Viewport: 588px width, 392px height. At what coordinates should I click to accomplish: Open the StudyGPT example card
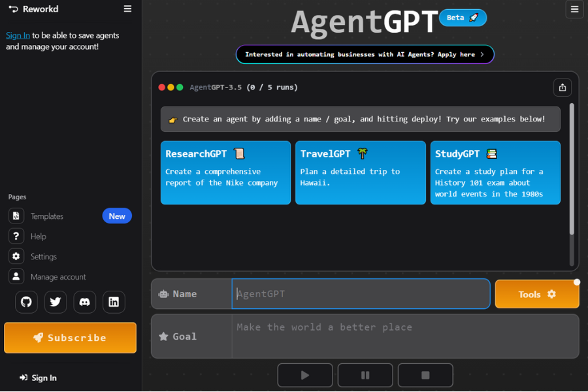point(495,172)
